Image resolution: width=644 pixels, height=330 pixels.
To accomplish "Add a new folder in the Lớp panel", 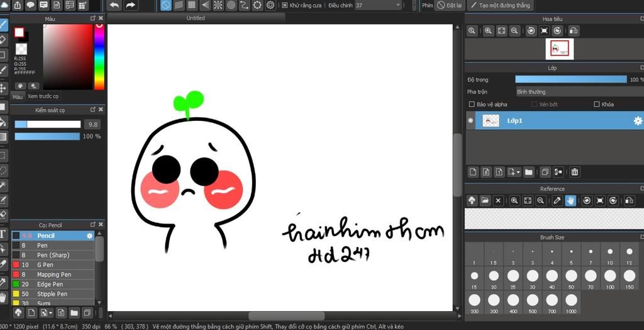I will [x=528, y=172].
